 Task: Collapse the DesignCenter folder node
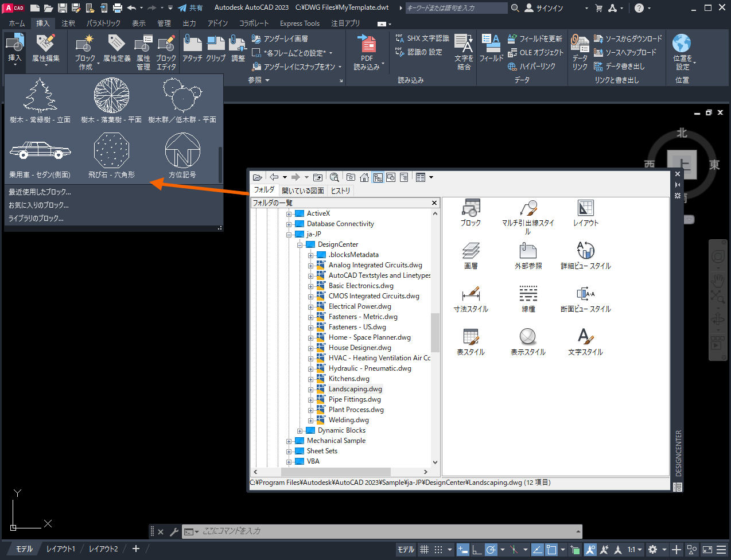click(x=300, y=245)
